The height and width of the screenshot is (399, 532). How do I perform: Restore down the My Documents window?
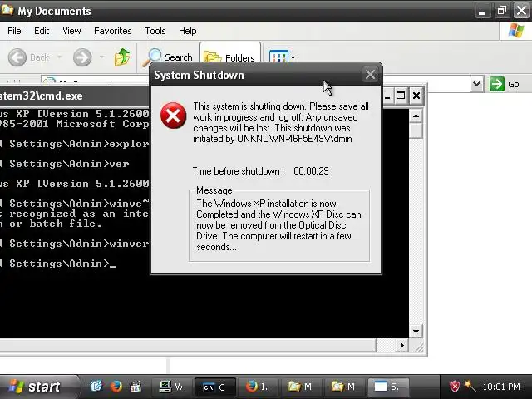point(501,11)
